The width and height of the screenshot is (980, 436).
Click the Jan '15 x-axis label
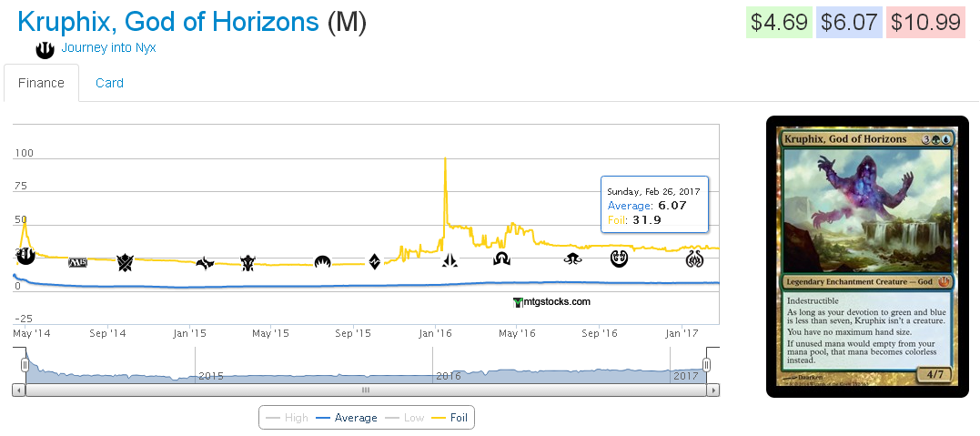click(190, 333)
